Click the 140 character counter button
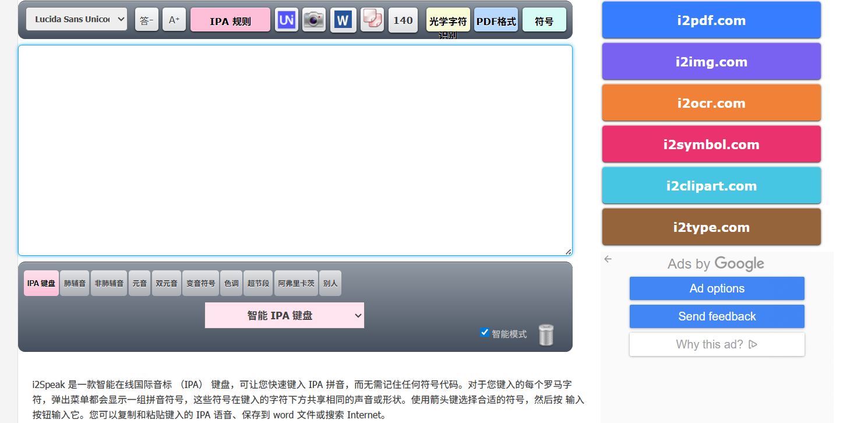Screen dimensions: 868x423 coord(403,20)
